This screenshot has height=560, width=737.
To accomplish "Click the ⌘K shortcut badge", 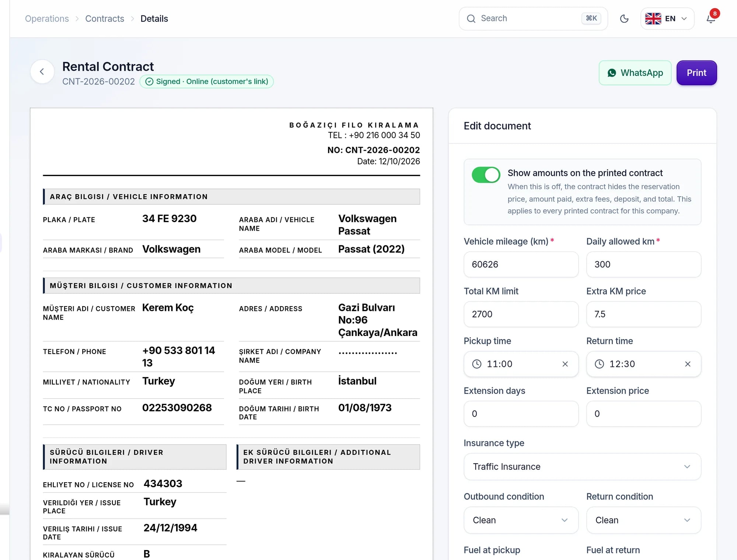I will (591, 18).
